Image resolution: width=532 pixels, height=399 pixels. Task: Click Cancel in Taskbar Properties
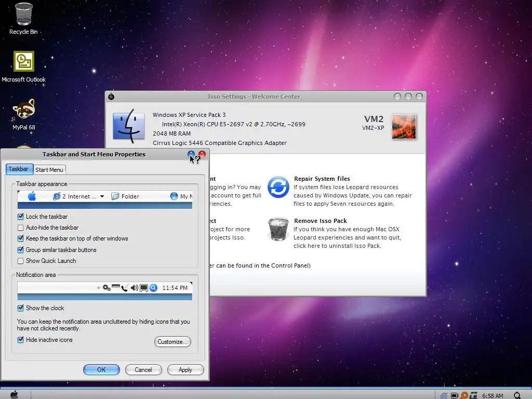143,370
